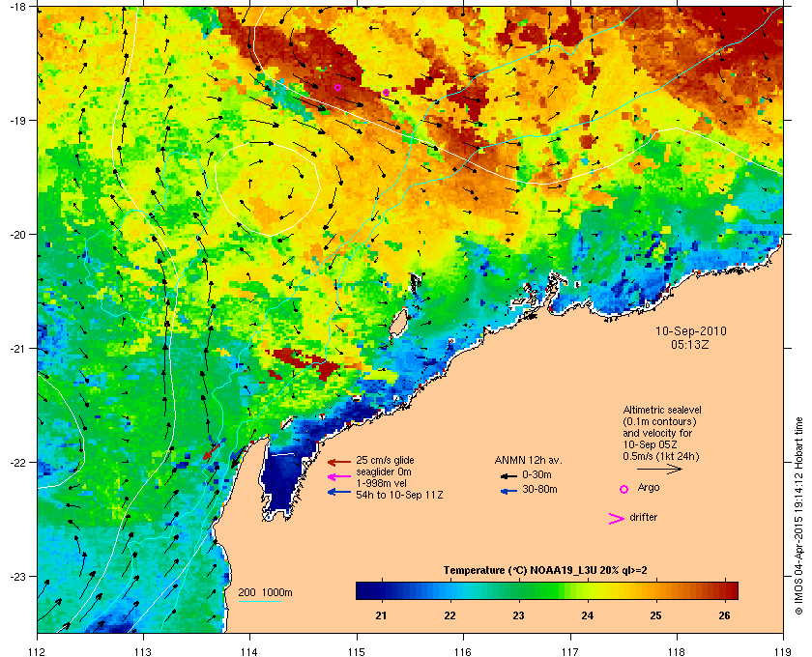The width and height of the screenshot is (812, 657).
Task: Click the longitude axis label 114
Action: pos(250,651)
